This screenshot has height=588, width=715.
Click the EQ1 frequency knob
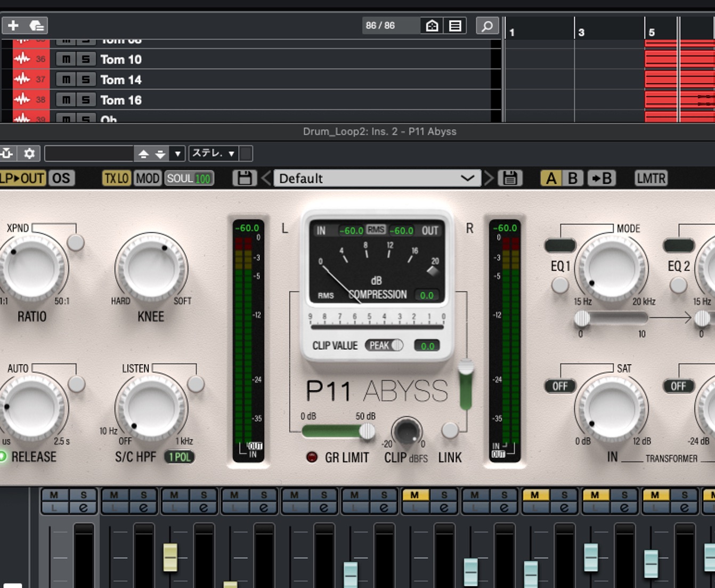point(612,269)
